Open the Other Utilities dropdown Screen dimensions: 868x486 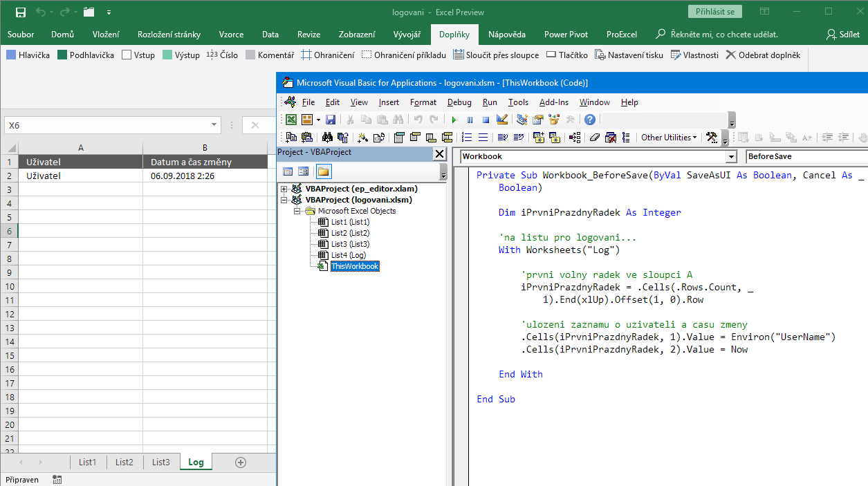[668, 138]
